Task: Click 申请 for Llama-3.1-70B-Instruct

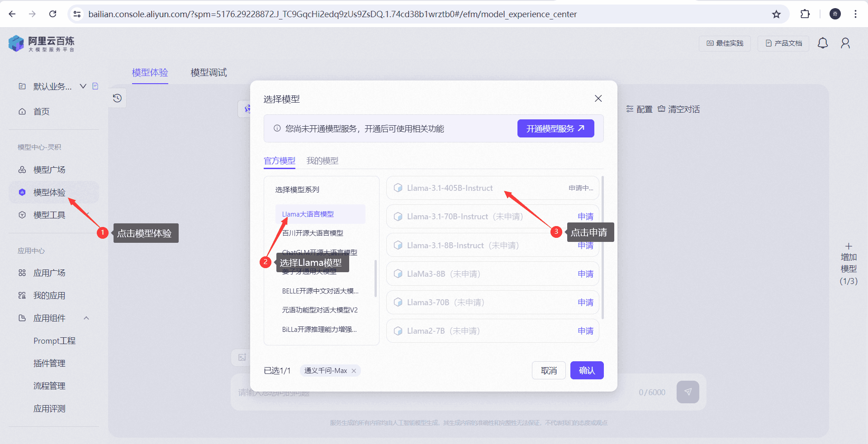Action: tap(585, 217)
